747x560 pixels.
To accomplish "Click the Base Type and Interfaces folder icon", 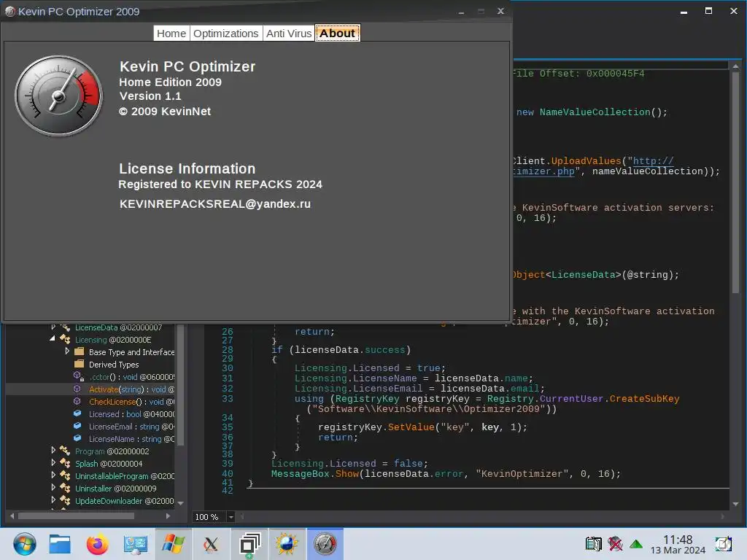I will (79, 351).
